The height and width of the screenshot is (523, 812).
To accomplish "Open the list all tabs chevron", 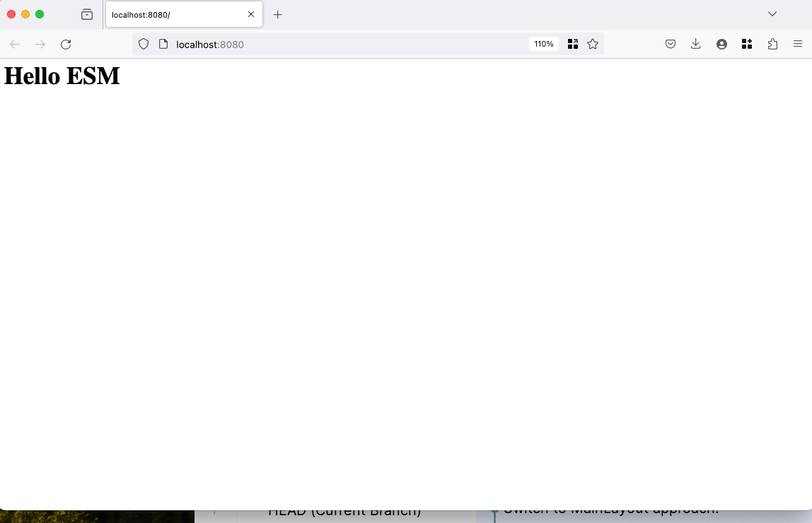I will coord(772,14).
